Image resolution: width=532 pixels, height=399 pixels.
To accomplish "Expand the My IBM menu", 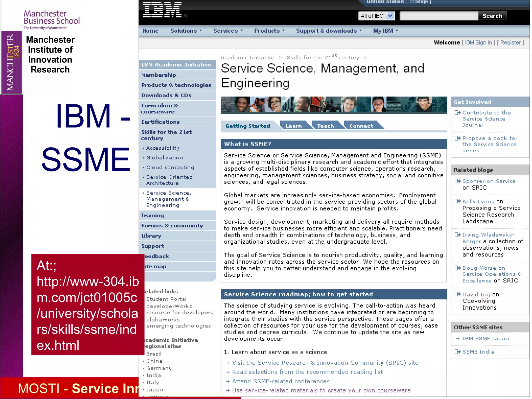I will 385,31.
